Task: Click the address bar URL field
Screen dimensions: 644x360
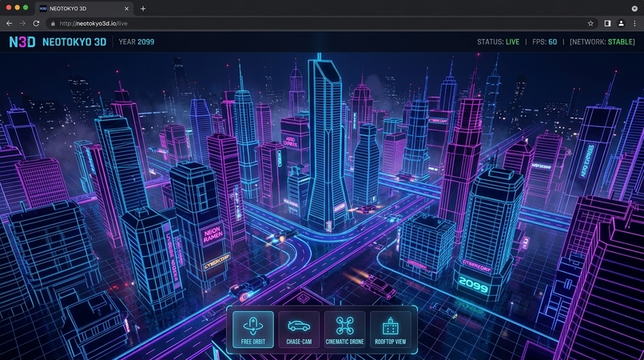Action: (x=322, y=23)
